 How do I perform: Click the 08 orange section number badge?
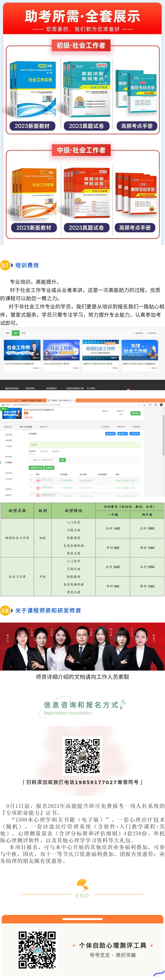click(5, 611)
